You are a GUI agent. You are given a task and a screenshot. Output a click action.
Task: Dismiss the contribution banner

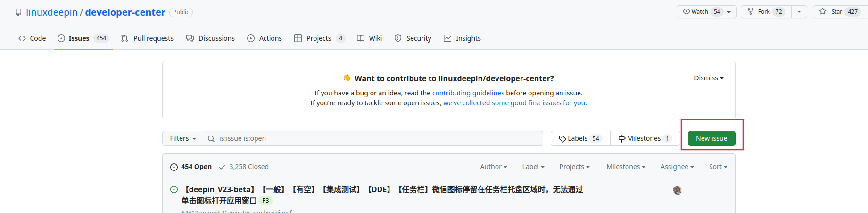tap(709, 78)
